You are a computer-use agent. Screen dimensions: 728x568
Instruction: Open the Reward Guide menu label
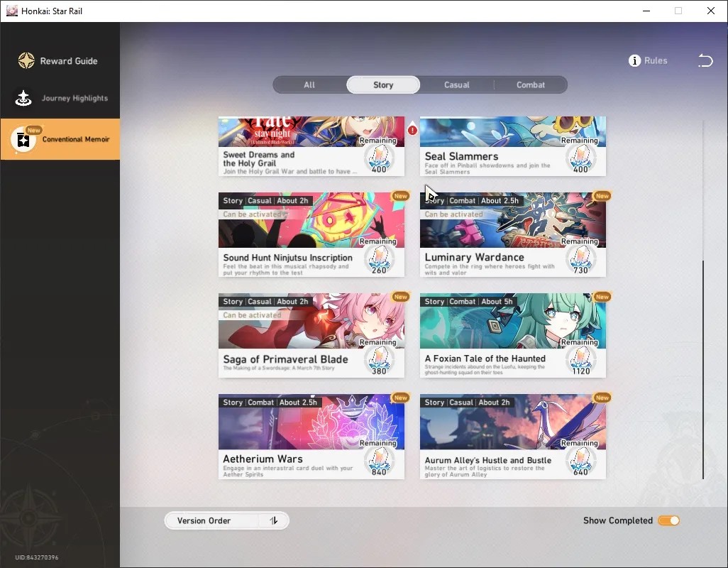(x=69, y=61)
